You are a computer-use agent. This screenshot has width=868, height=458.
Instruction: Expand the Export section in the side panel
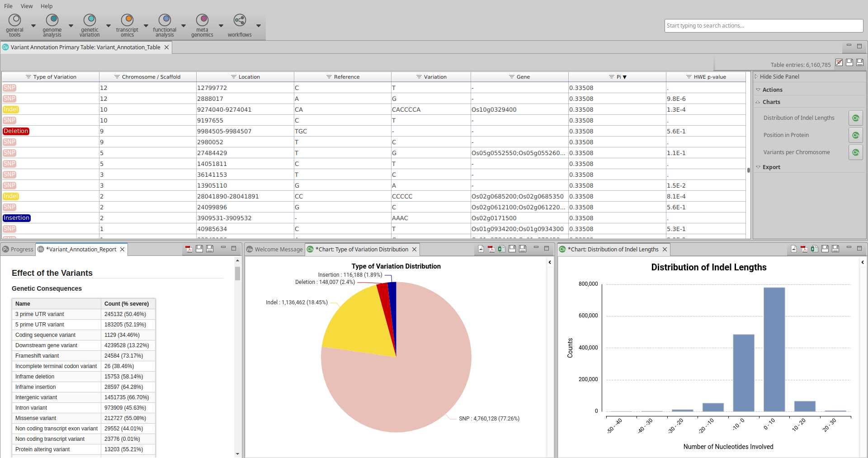[x=758, y=167]
